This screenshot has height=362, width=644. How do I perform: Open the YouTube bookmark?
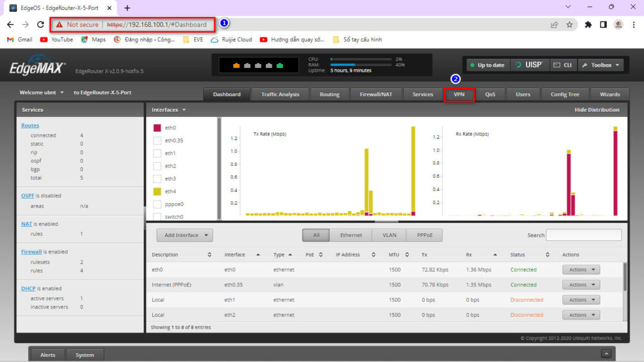tap(56, 39)
